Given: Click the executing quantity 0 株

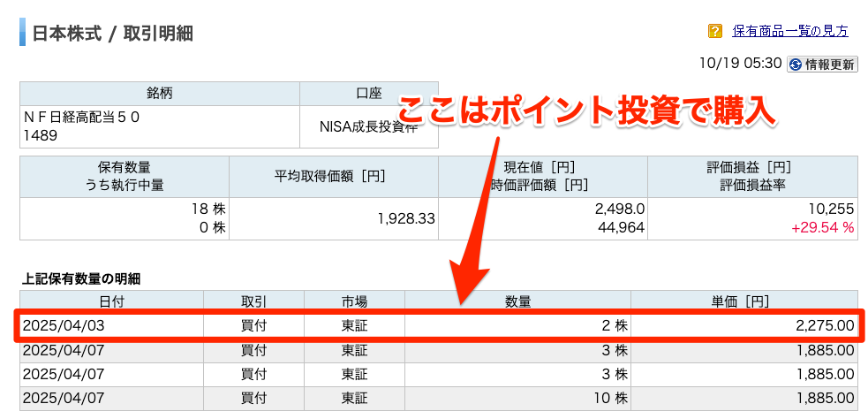Looking at the screenshot, I should [x=214, y=228].
